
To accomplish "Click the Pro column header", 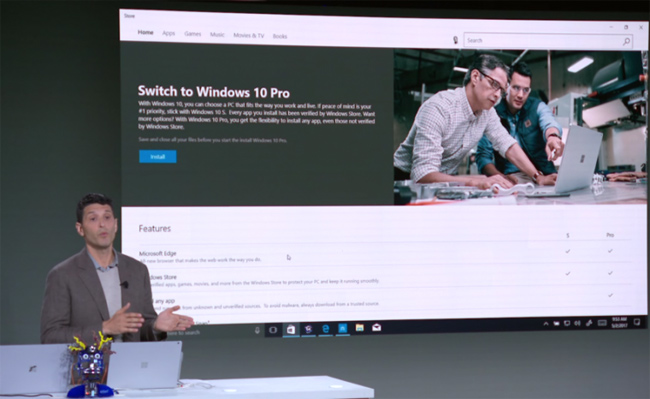I will pos(610,235).
